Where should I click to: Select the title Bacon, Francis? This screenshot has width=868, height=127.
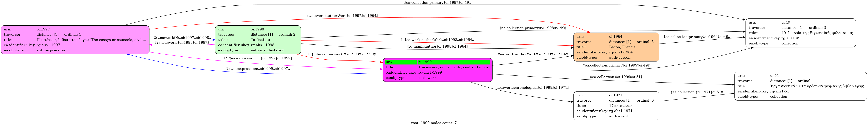click(x=622, y=47)
